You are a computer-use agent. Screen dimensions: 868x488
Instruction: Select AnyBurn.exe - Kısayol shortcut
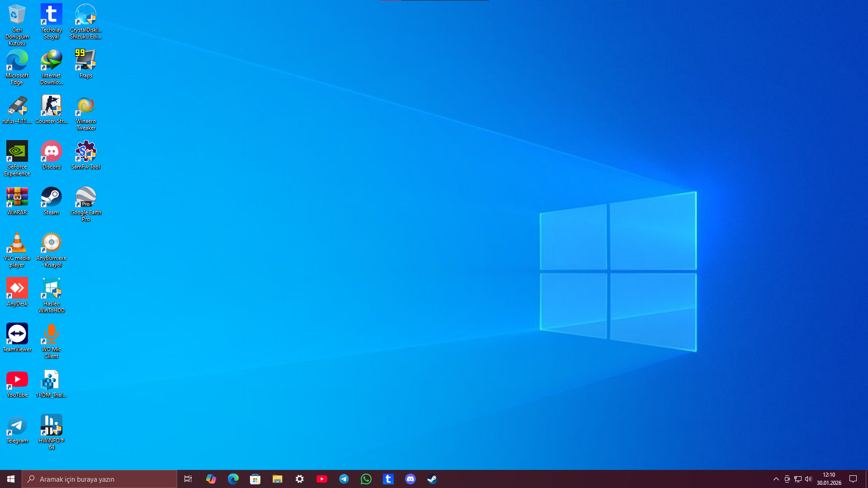click(x=52, y=250)
